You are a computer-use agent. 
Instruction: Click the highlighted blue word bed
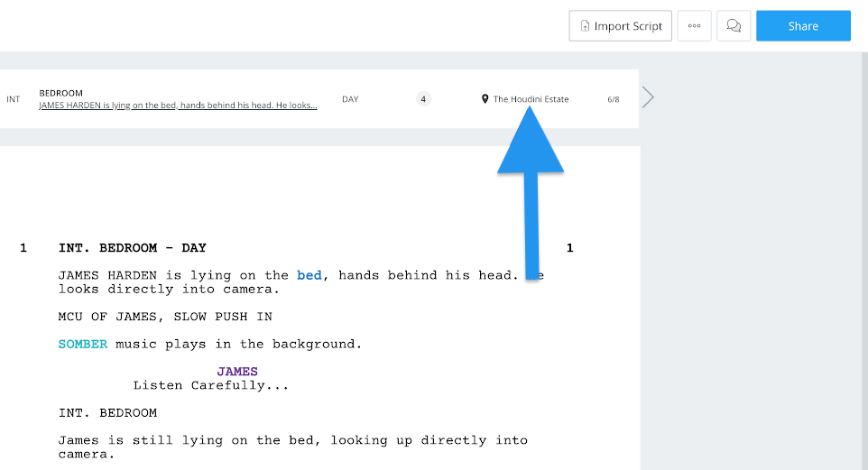tap(309, 275)
